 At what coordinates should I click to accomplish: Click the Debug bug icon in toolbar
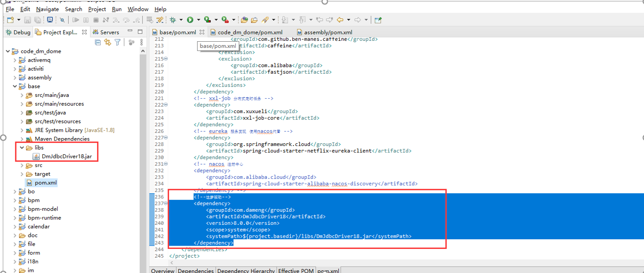point(173,20)
